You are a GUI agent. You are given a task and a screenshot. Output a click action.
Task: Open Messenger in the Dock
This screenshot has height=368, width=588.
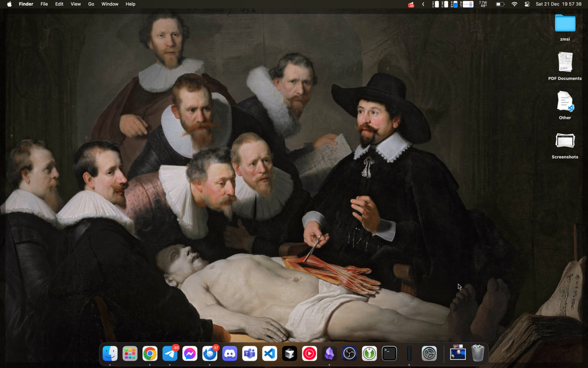190,354
